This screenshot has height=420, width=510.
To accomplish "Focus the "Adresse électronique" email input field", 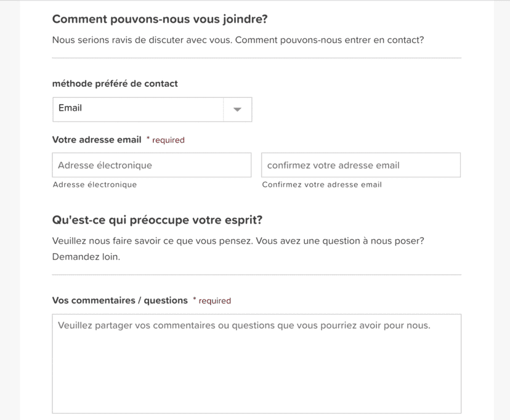I will pos(152,165).
